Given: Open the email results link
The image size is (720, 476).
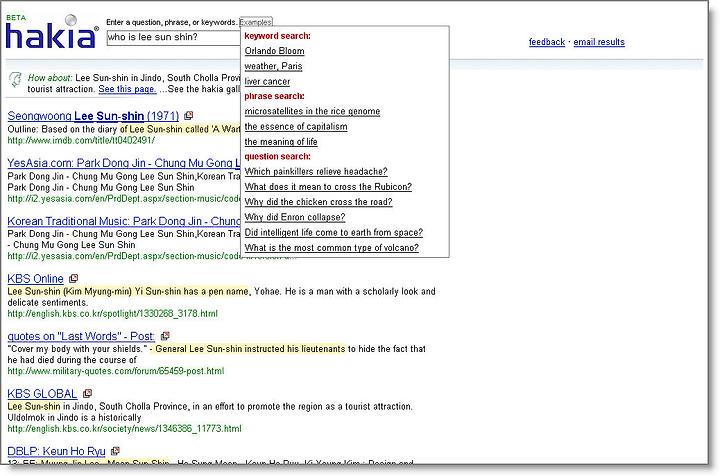Looking at the screenshot, I should coord(599,42).
